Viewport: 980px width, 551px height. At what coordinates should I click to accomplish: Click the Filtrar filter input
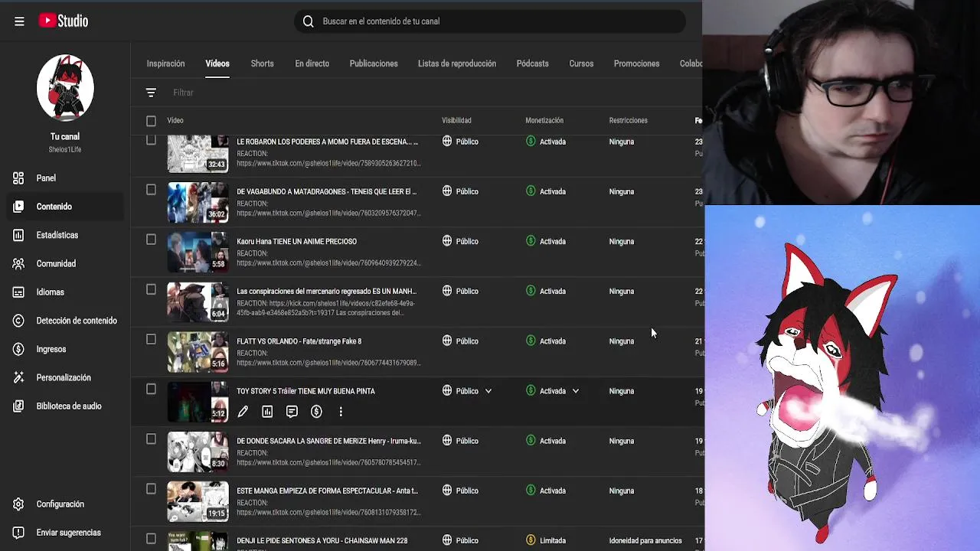coord(183,93)
